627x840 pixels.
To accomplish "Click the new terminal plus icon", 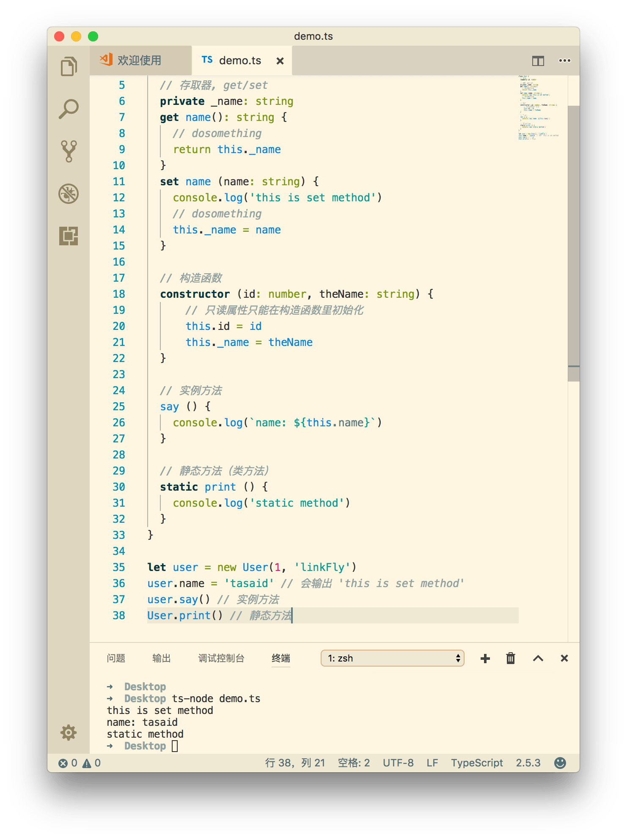I will (x=485, y=658).
